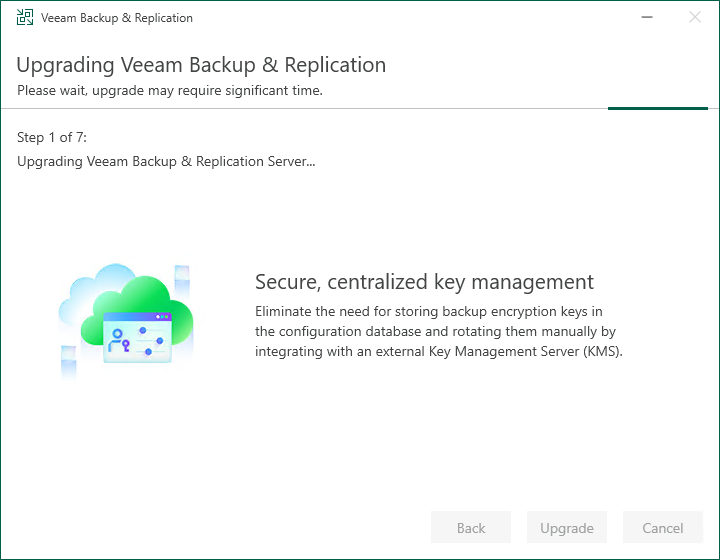Click the Key Management Server description paragraph
Screen dimensions: 720x560
pyautogui.click(x=438, y=331)
